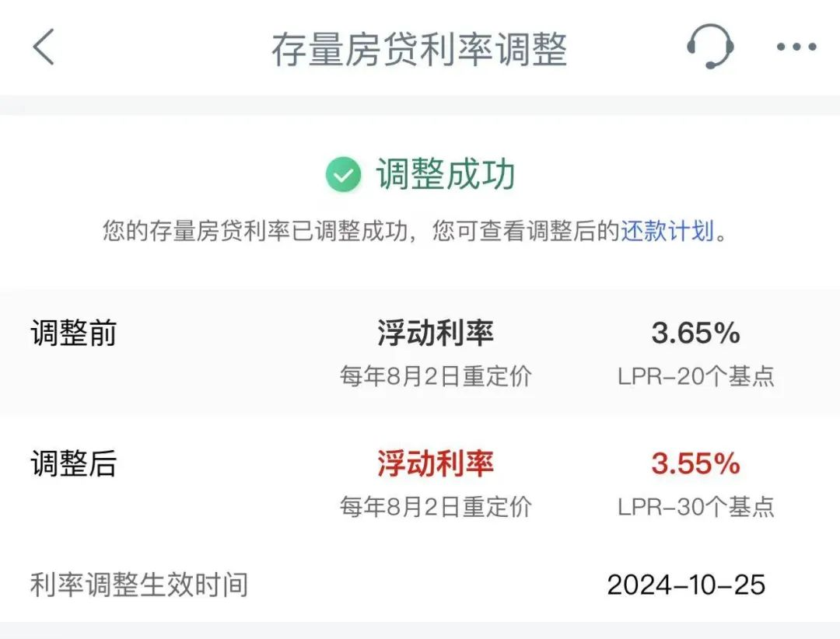This screenshot has height=639, width=840.
Task: Tap the 存量房贷利率调整 page title
Action: pos(419,49)
